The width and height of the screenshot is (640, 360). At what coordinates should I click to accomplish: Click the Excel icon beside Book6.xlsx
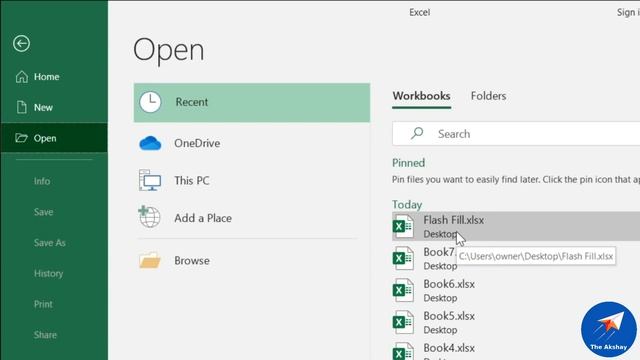tap(403, 290)
